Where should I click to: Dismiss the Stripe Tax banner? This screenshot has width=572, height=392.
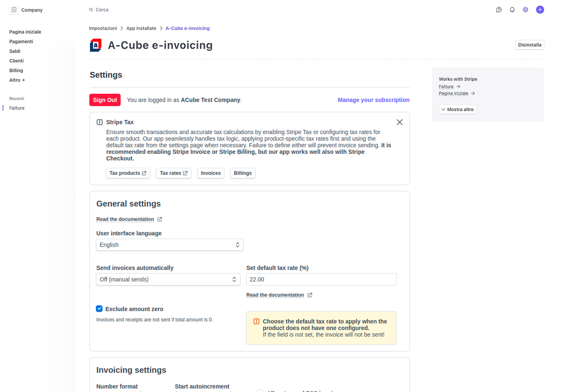coord(399,122)
